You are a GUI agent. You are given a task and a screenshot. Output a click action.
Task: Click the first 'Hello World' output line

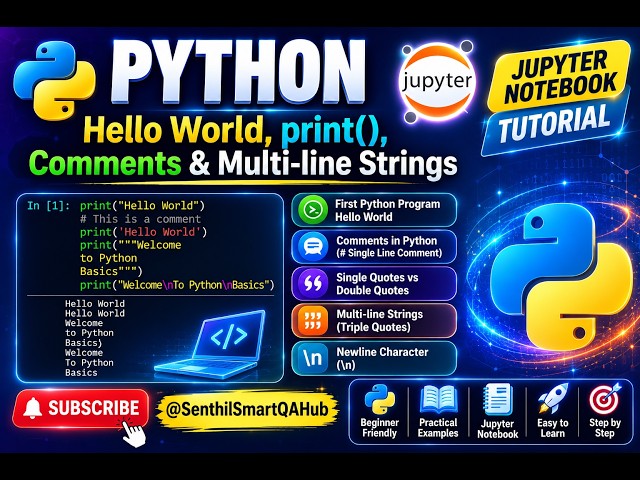[x=95, y=304]
